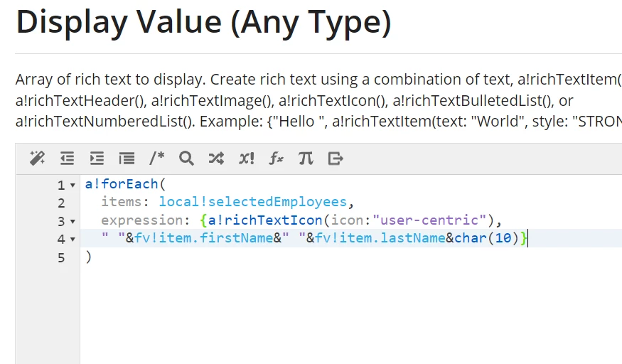Click line number 2 in the gutter
This screenshot has width=622, height=364.
pyautogui.click(x=61, y=203)
